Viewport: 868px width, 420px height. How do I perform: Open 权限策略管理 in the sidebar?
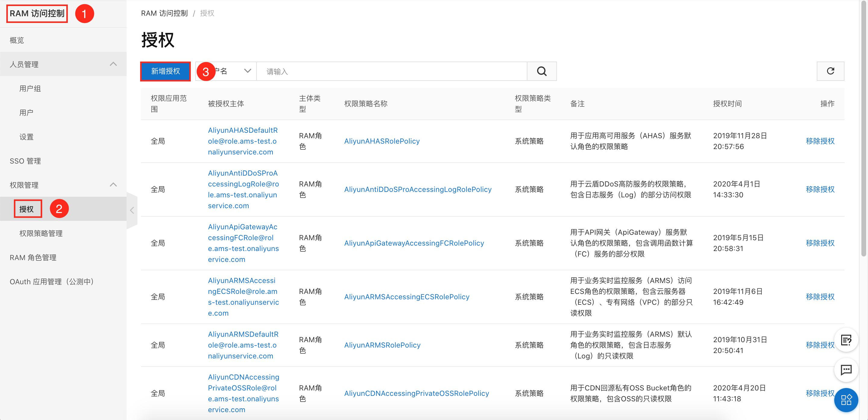[x=41, y=233]
